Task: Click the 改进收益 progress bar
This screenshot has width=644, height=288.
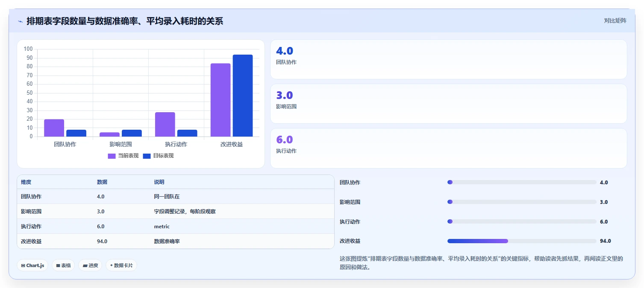Action: pos(522,241)
